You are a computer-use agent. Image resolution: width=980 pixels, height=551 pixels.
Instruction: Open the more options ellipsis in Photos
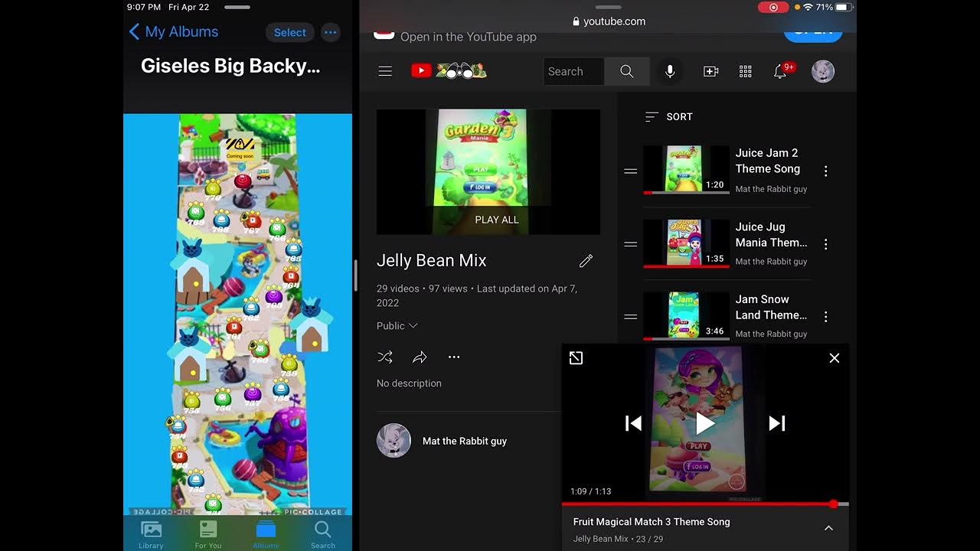tap(330, 32)
